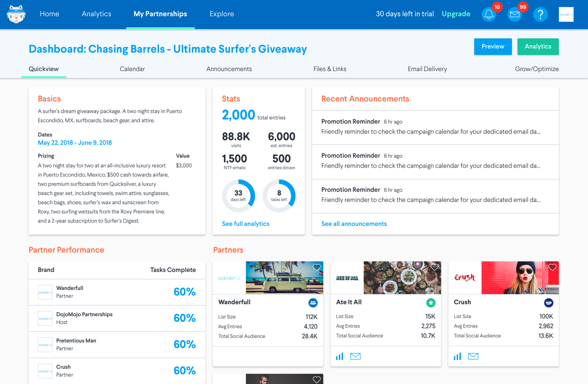Viewport: 588px width, 384px height.
Task: Open the Announcements tab
Action: click(x=229, y=69)
